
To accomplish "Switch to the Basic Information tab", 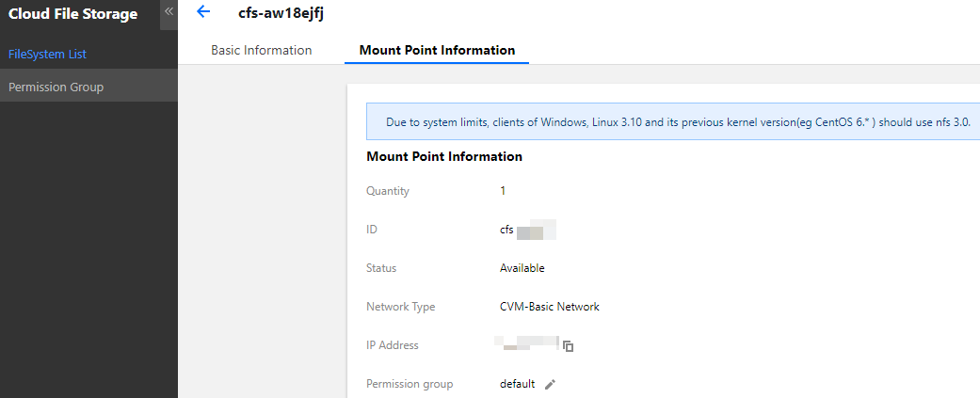I will point(261,50).
